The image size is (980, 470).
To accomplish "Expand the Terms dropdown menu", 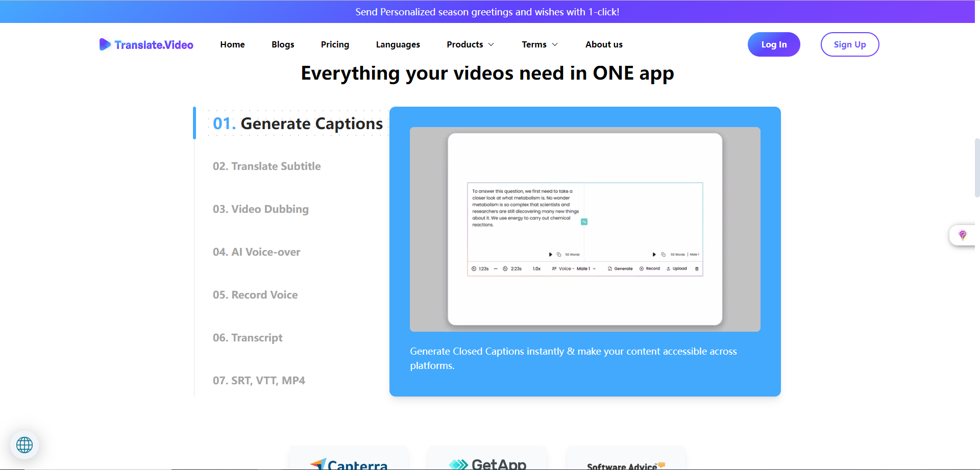I will (x=540, y=45).
